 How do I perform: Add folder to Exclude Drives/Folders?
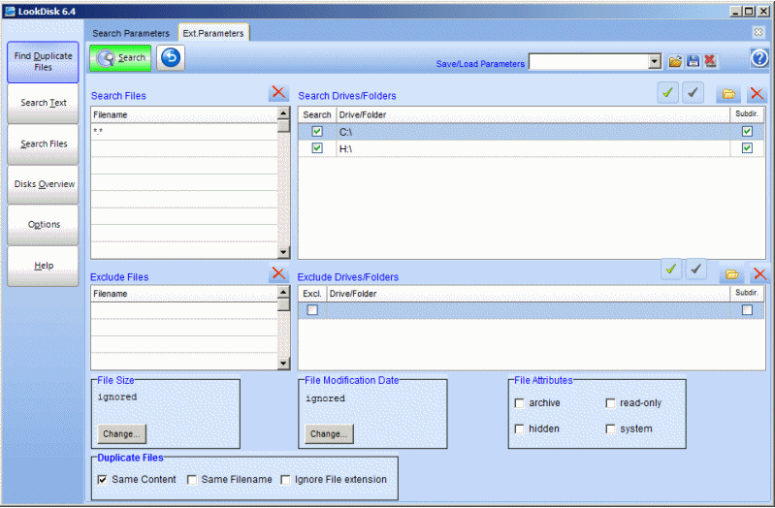tap(732, 274)
